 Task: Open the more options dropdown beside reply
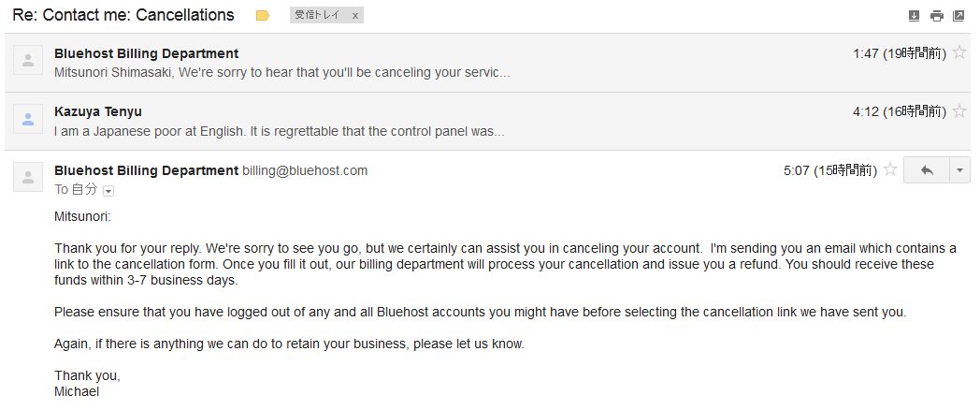tap(959, 170)
